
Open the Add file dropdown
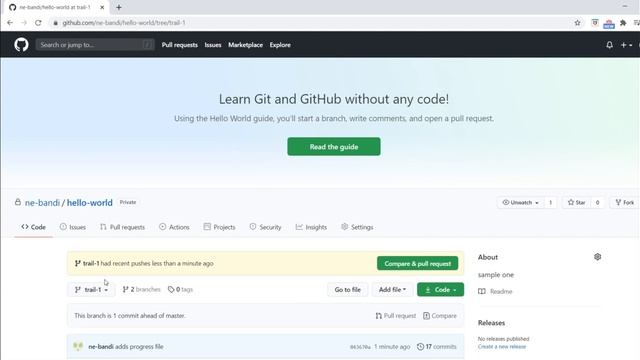pyautogui.click(x=392, y=289)
